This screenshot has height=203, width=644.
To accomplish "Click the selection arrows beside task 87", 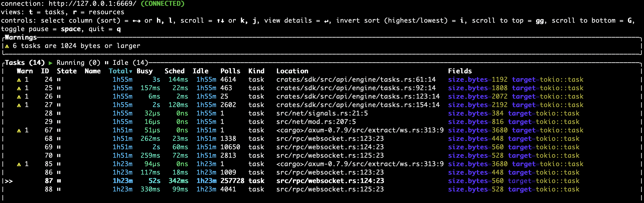I will click(9, 181).
